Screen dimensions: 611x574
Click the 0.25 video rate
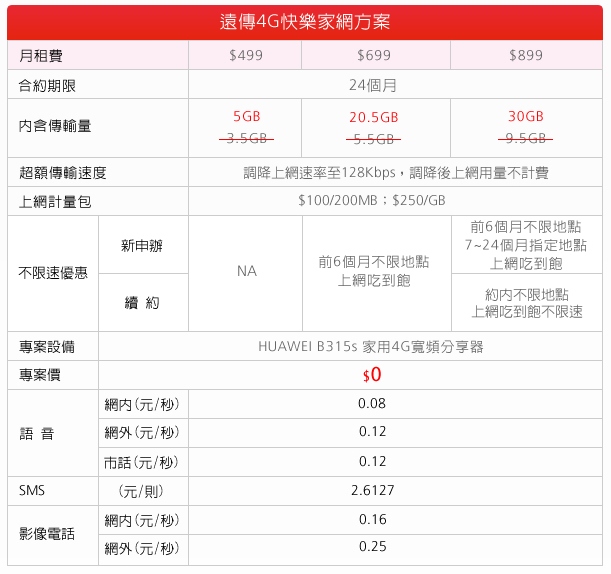click(373, 546)
